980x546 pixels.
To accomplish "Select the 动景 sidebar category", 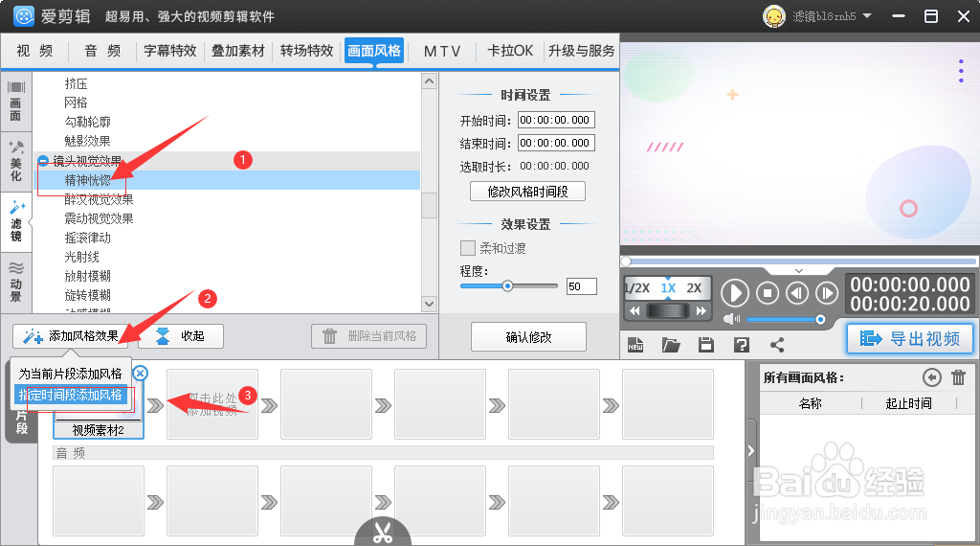I will point(15,282).
